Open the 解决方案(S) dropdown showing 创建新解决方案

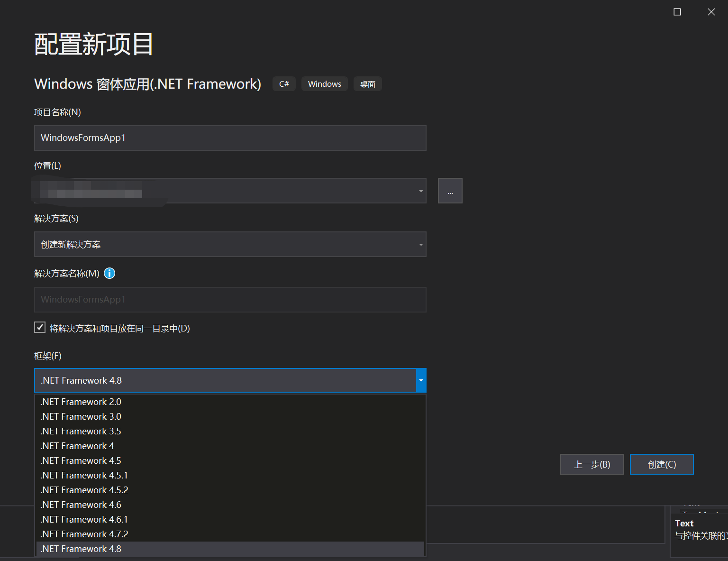(x=420, y=244)
